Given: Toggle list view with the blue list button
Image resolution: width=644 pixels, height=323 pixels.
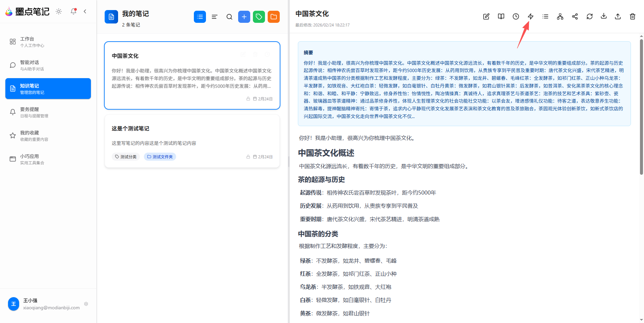Looking at the screenshot, I should 200,16.
